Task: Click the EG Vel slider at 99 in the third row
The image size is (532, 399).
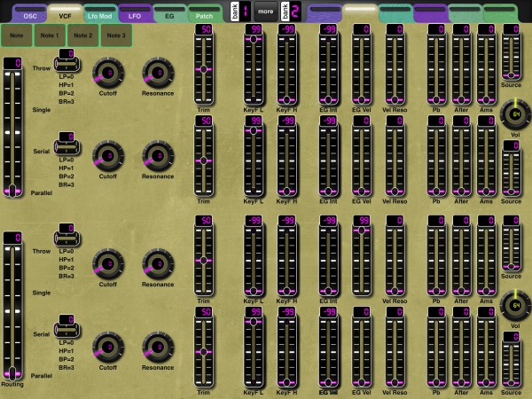Action: tap(362, 231)
